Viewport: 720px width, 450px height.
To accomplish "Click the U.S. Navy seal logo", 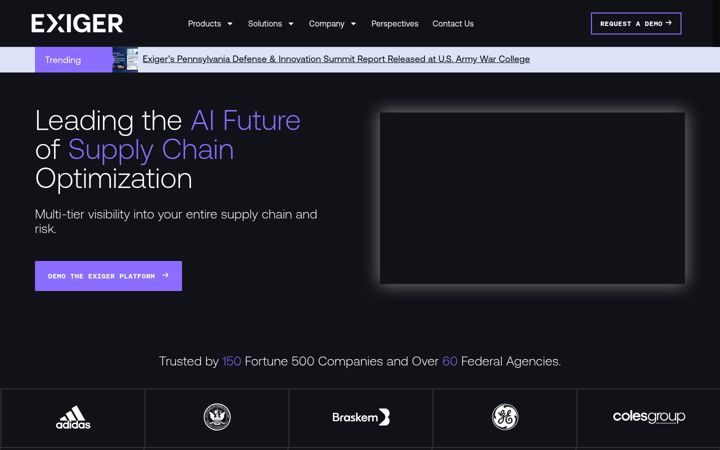I will point(217,417).
